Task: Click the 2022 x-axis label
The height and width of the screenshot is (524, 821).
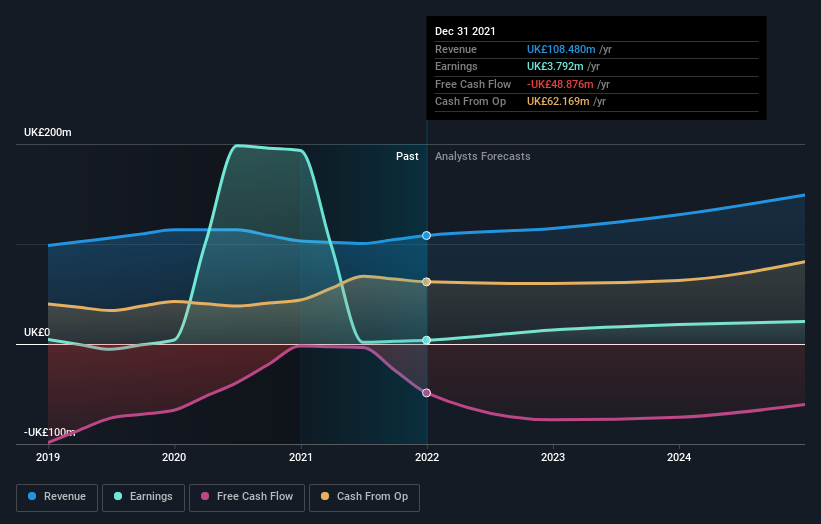Action: point(427,457)
